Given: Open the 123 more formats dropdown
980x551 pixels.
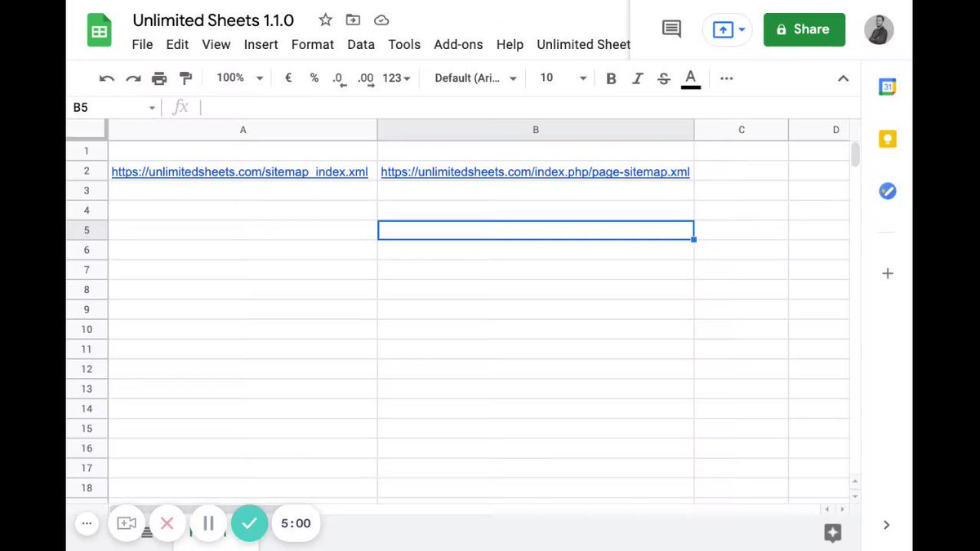Looking at the screenshot, I should pyautogui.click(x=396, y=78).
